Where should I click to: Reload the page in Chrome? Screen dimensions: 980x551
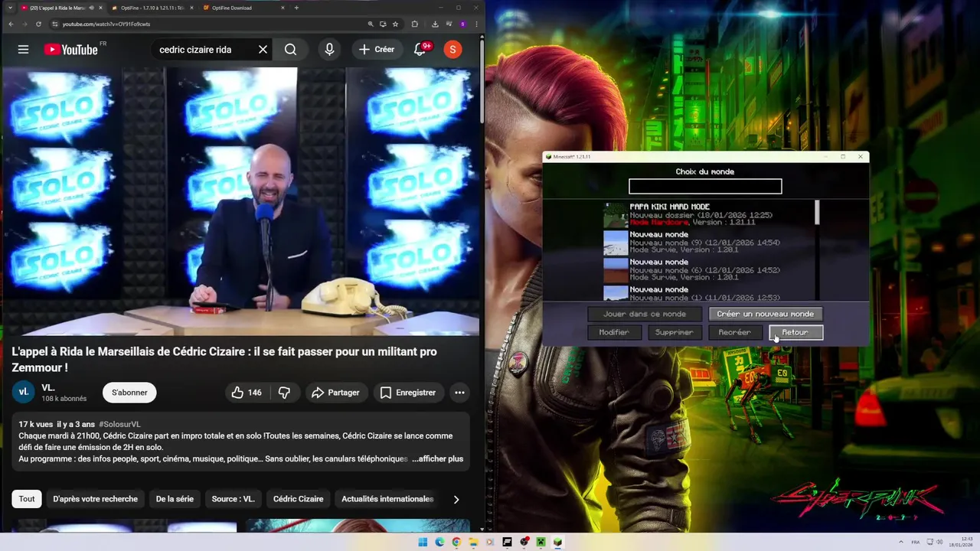click(x=38, y=24)
